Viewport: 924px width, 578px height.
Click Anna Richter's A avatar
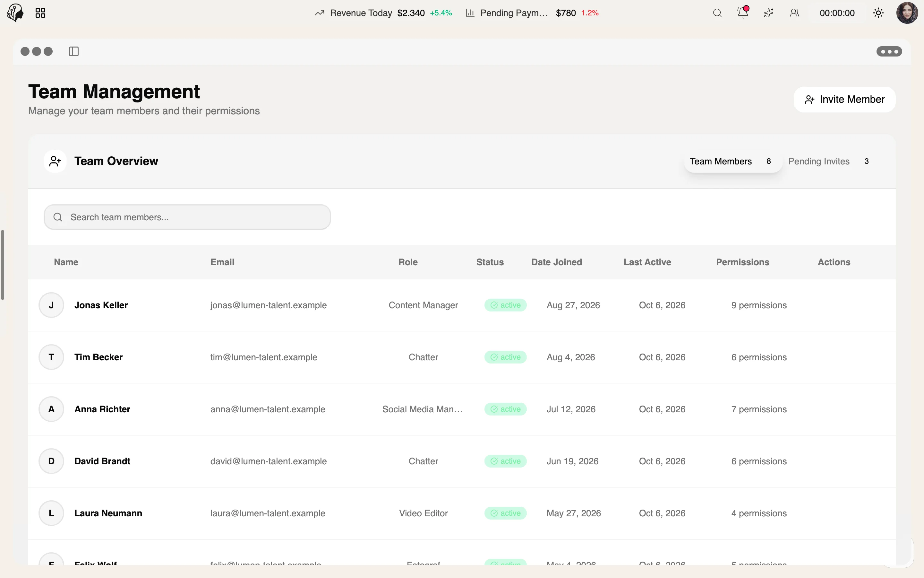[51, 409]
